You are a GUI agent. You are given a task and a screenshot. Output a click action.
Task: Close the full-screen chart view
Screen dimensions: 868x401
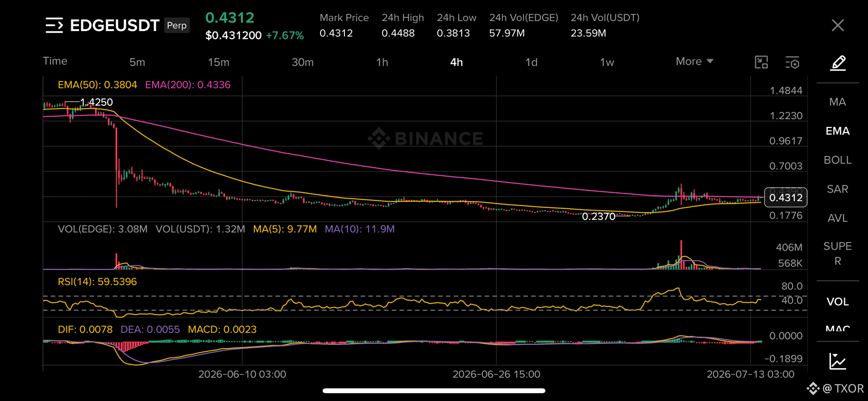click(837, 25)
